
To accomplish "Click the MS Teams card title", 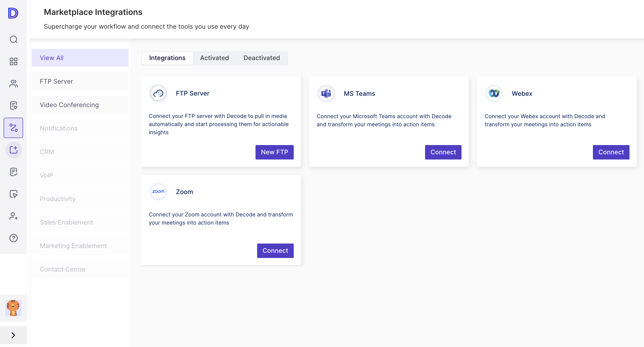I will click(359, 94).
